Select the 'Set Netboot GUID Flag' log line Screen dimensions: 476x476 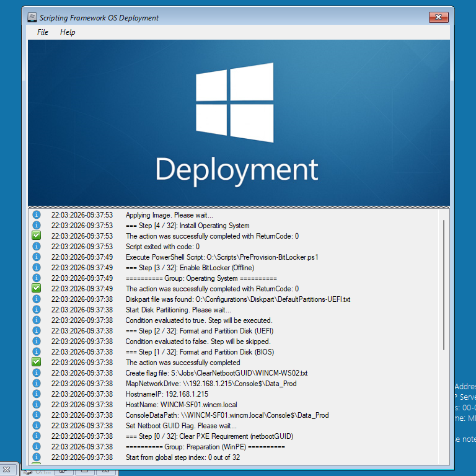(x=181, y=426)
